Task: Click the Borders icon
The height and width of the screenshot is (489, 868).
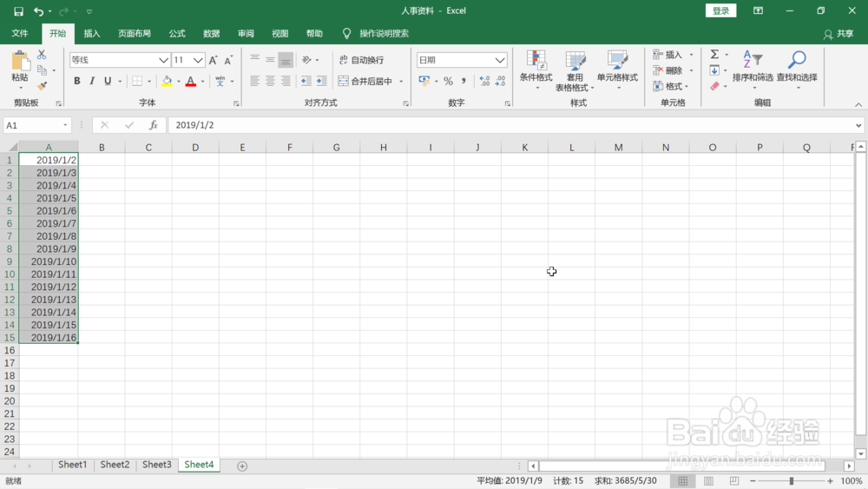Action: [137, 82]
